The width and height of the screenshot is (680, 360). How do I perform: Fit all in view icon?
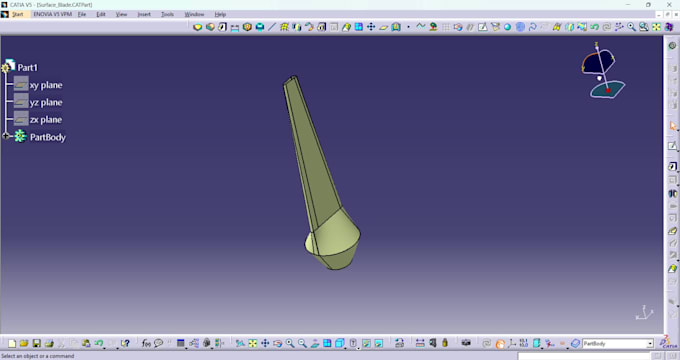(252, 344)
